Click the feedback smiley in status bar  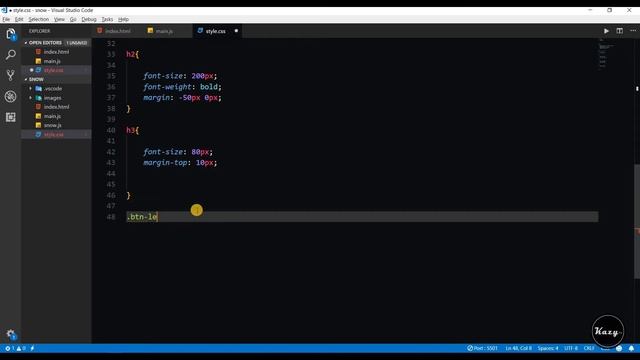(x=619, y=348)
